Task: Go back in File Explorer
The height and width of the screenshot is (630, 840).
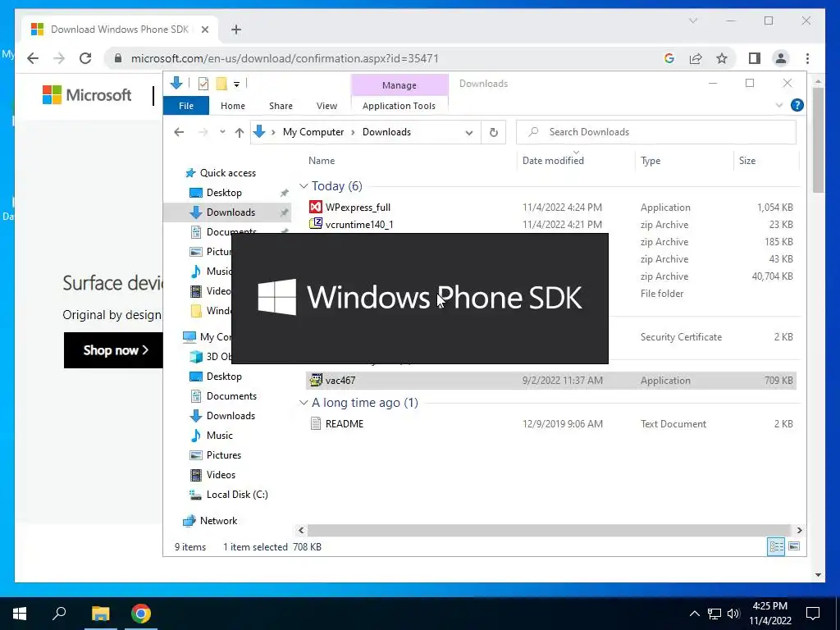Action: 179,132
